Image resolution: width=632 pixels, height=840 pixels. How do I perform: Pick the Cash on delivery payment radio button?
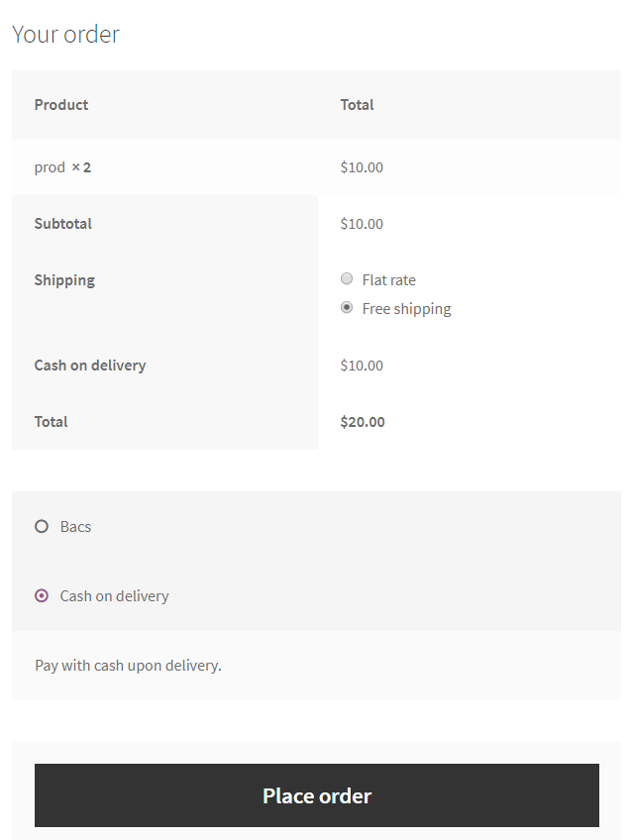point(42,595)
